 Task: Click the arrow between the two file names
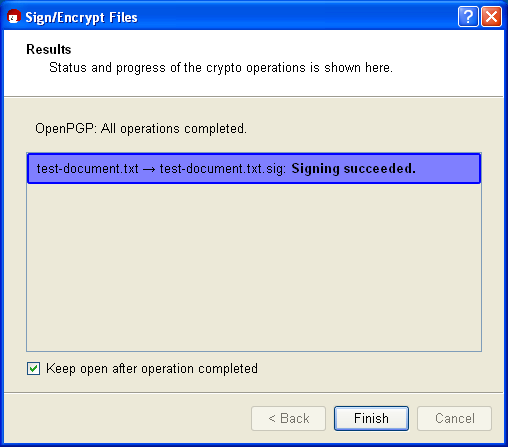pos(149,169)
